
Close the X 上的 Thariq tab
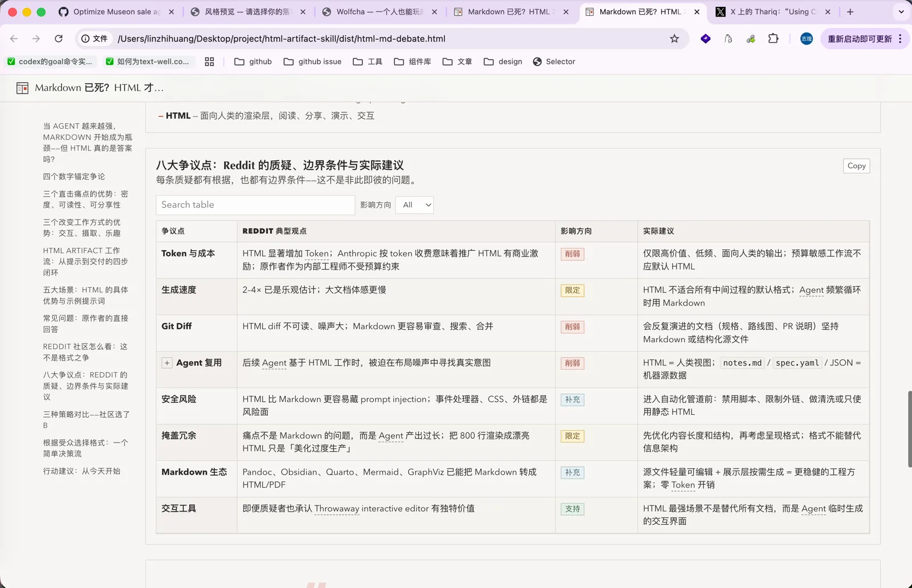click(828, 11)
